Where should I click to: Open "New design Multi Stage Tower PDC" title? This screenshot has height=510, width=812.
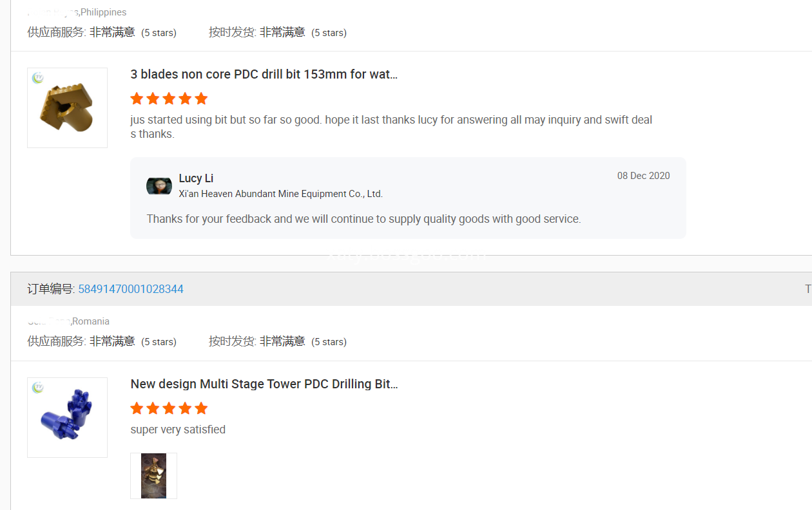pyautogui.click(x=264, y=384)
